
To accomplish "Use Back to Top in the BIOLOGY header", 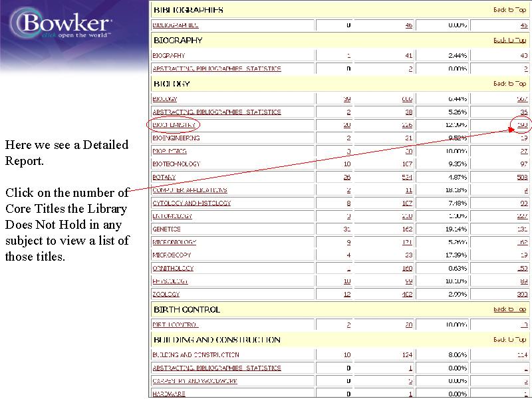I will click(x=509, y=84).
